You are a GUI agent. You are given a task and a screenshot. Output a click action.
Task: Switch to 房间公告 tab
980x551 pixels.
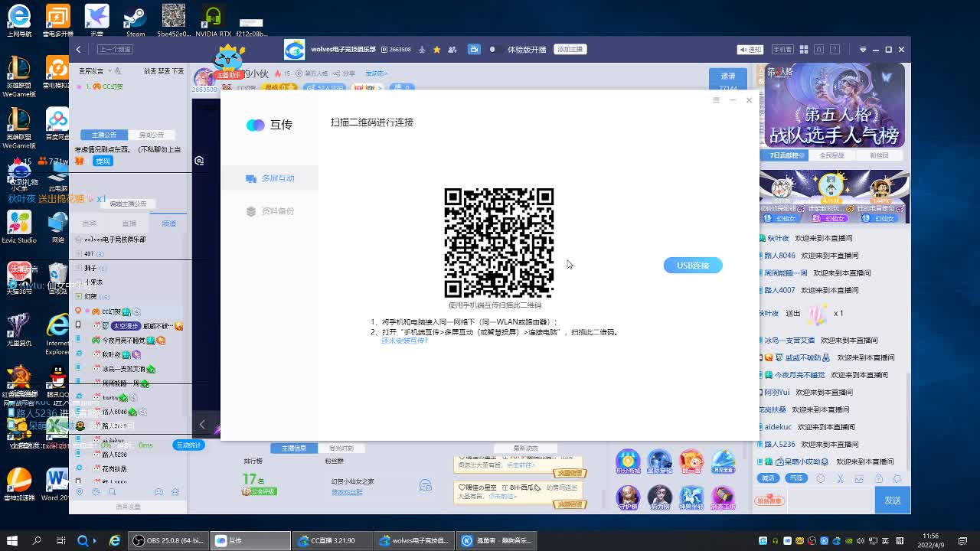[152, 135]
